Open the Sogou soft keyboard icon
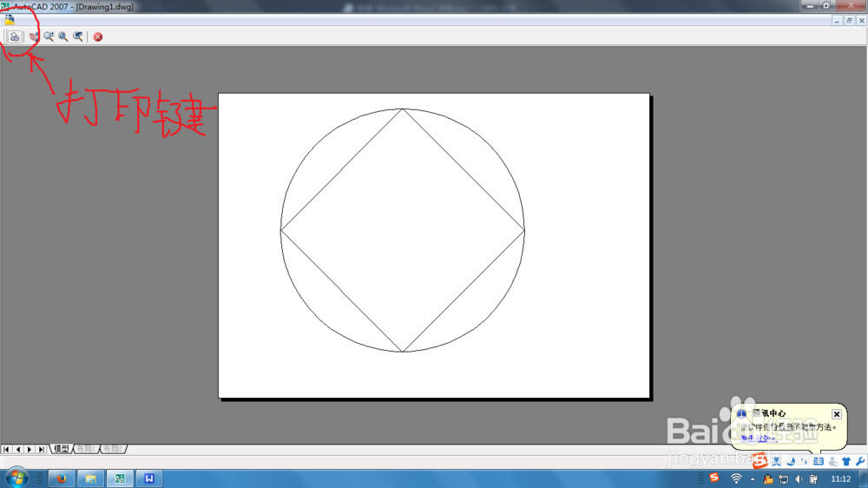Image resolution: width=868 pixels, height=488 pixels. (819, 461)
